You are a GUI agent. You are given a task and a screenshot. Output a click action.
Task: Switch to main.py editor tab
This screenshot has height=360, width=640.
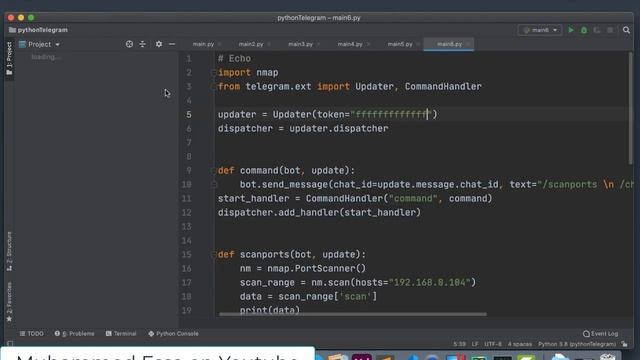(x=203, y=44)
